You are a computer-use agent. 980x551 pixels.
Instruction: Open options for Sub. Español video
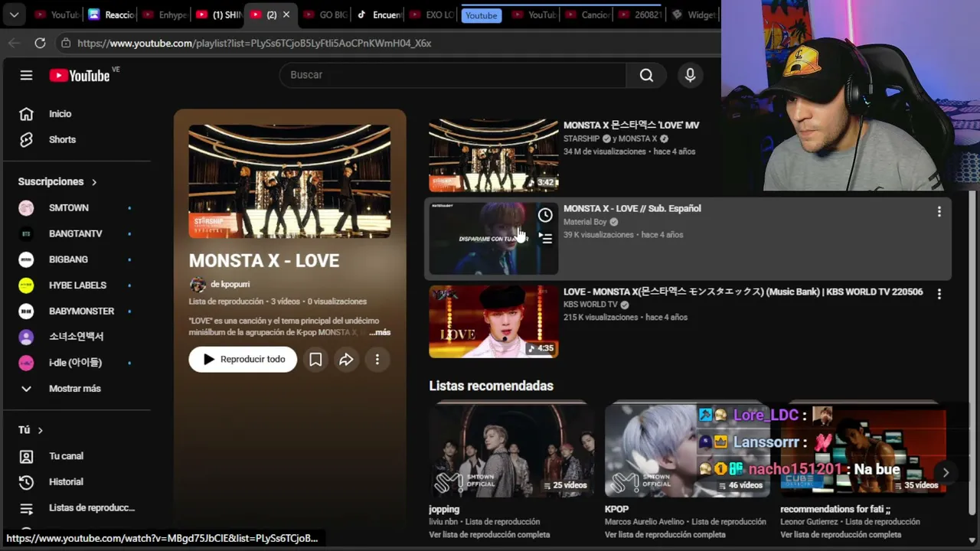[x=939, y=212]
